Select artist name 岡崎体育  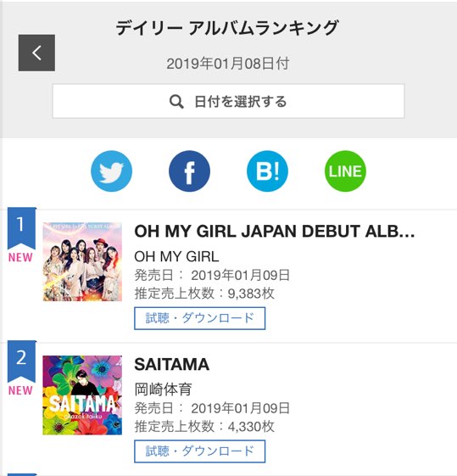pos(163,389)
